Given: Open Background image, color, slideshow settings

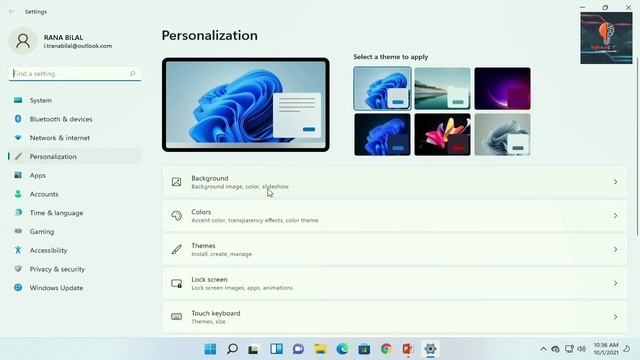Looking at the screenshot, I should [x=394, y=182].
